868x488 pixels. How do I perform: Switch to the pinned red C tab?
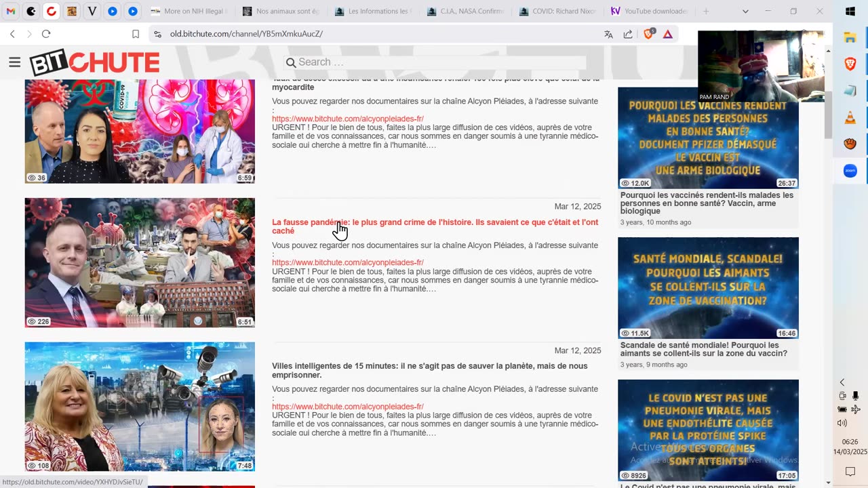[52, 12]
